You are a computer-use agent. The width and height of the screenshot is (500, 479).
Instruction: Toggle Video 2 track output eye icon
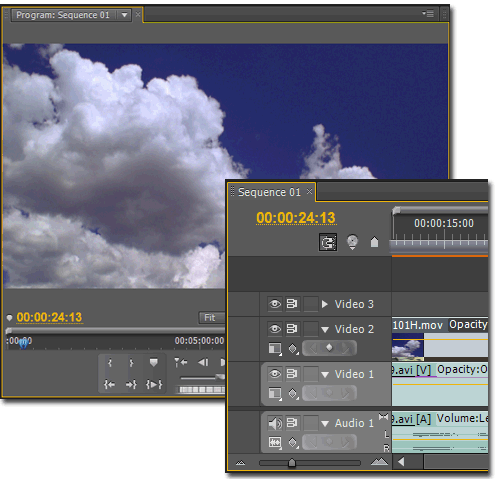click(275, 329)
